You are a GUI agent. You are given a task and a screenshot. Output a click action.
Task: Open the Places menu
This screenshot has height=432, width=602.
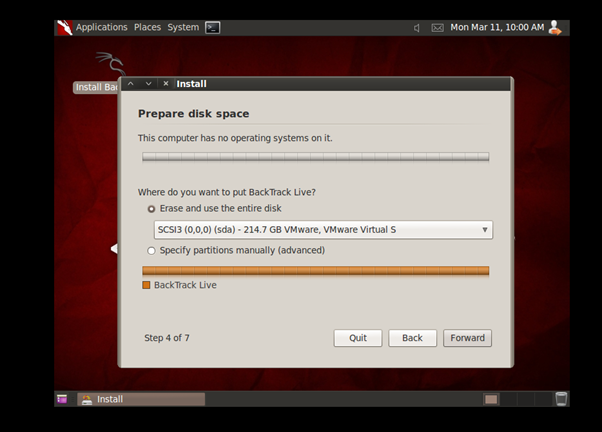(x=147, y=27)
